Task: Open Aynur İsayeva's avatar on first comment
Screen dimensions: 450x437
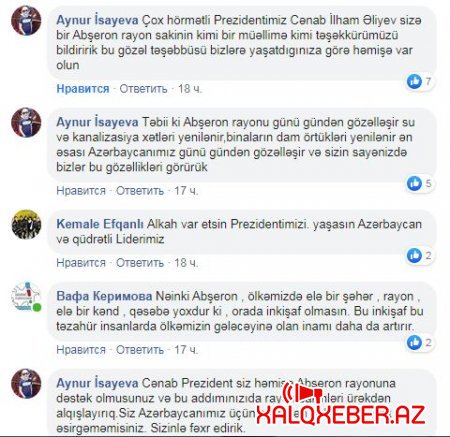Action: tap(26, 20)
